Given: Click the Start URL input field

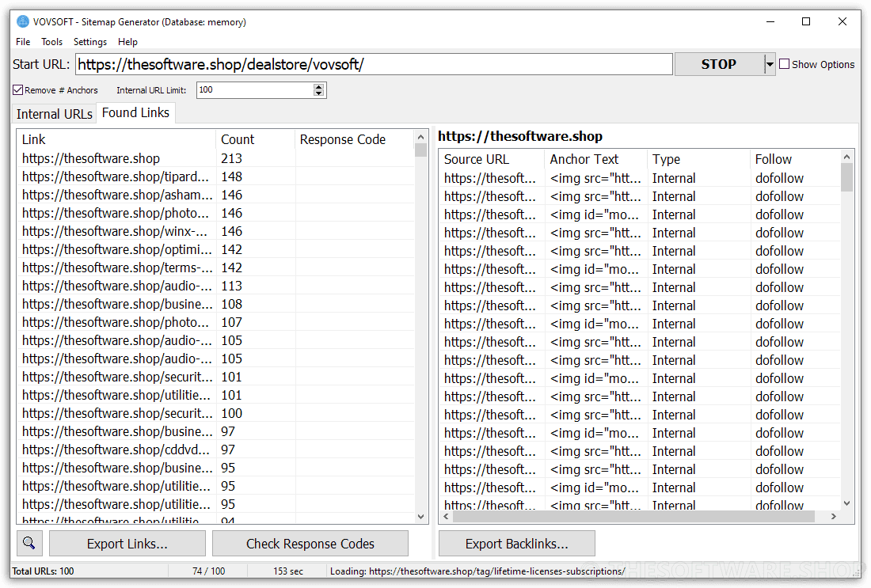Looking at the screenshot, I should [x=374, y=64].
